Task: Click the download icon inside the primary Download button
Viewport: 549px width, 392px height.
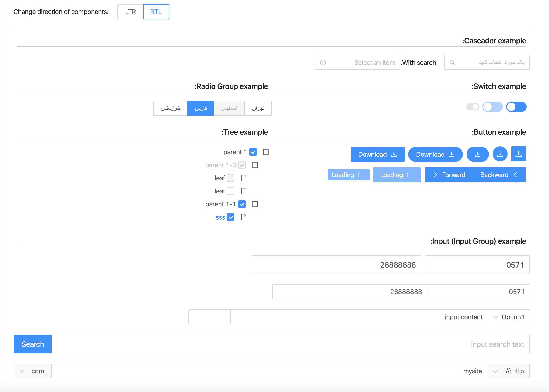Action: coord(394,154)
